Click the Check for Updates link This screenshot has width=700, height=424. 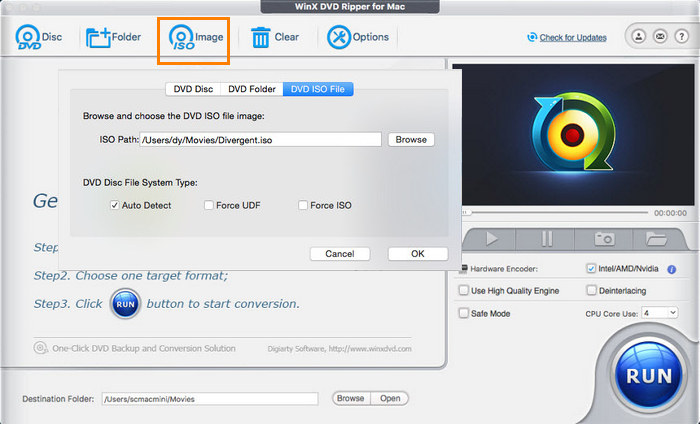coord(572,37)
